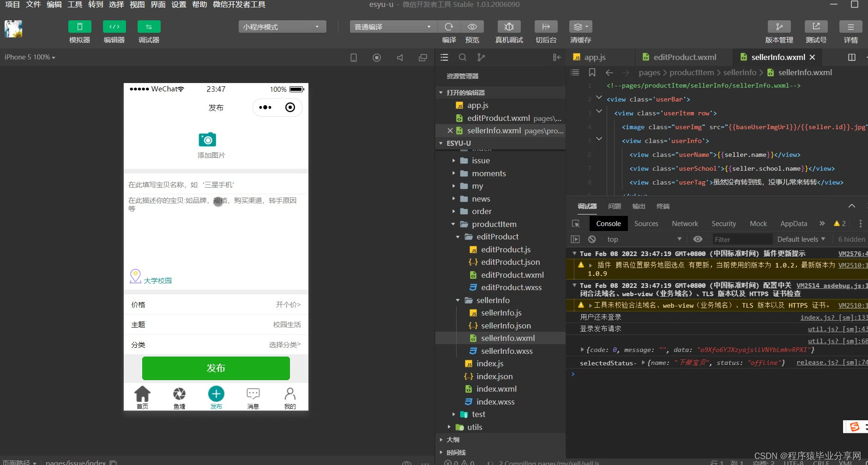Image resolution: width=868 pixels, height=465 pixels.
Task: Toggle simulator sound mute icon
Action: [400, 58]
